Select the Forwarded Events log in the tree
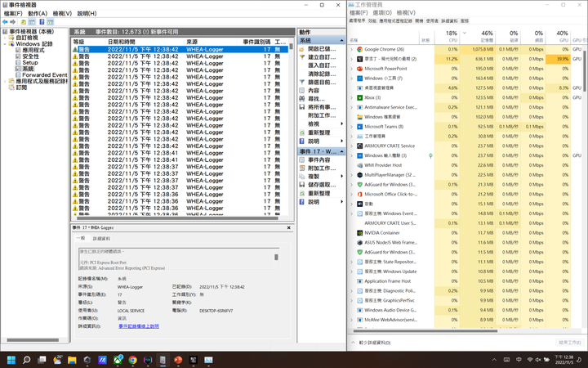Image resolution: width=588 pixels, height=368 pixels. coord(45,75)
